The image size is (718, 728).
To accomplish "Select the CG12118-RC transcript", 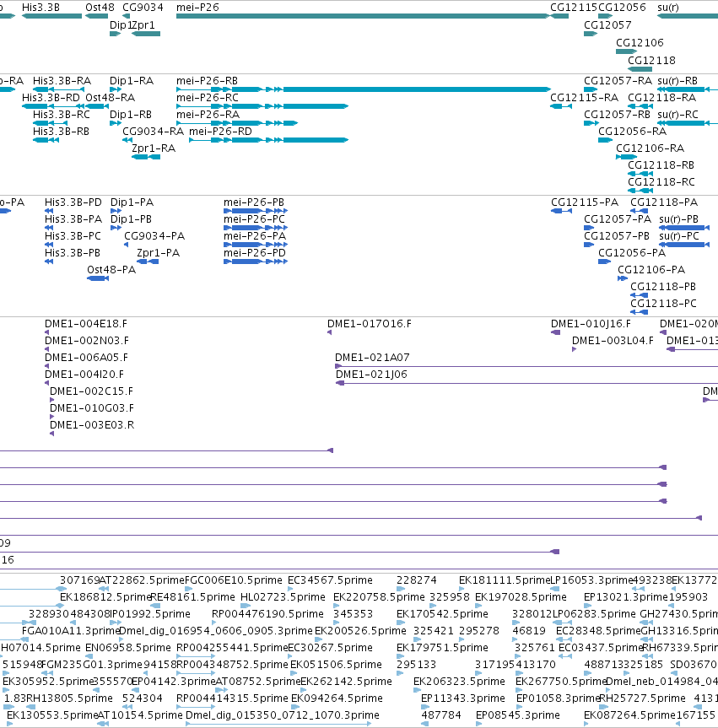I will pos(641,191).
